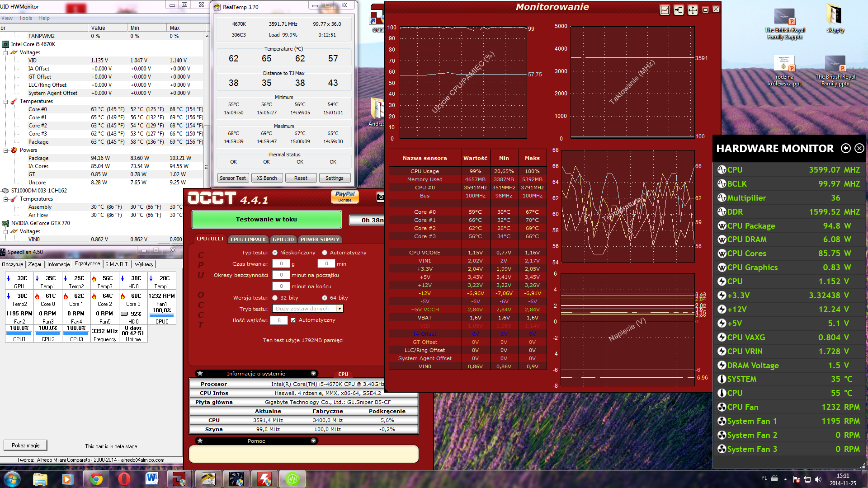Click the Sensor Test button in RealTemp
Image resolution: width=868 pixels, height=488 pixels.
(x=233, y=178)
